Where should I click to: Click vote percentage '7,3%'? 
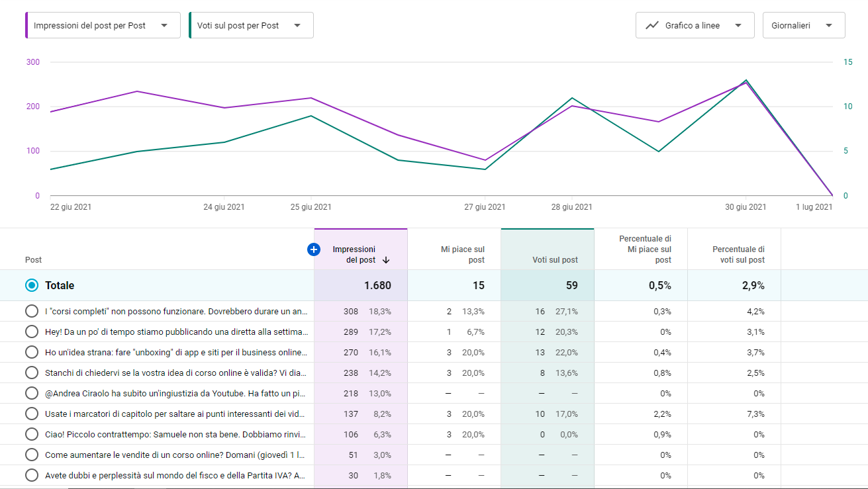pos(755,414)
